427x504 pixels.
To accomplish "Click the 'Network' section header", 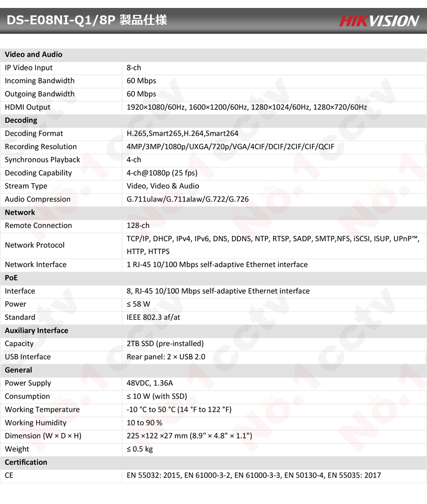I will point(20,213).
